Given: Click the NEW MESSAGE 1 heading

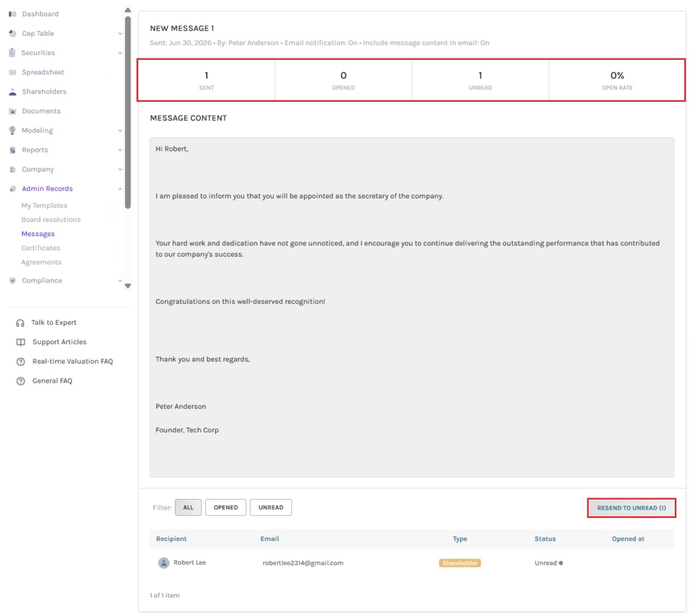Looking at the screenshot, I should click(x=182, y=28).
